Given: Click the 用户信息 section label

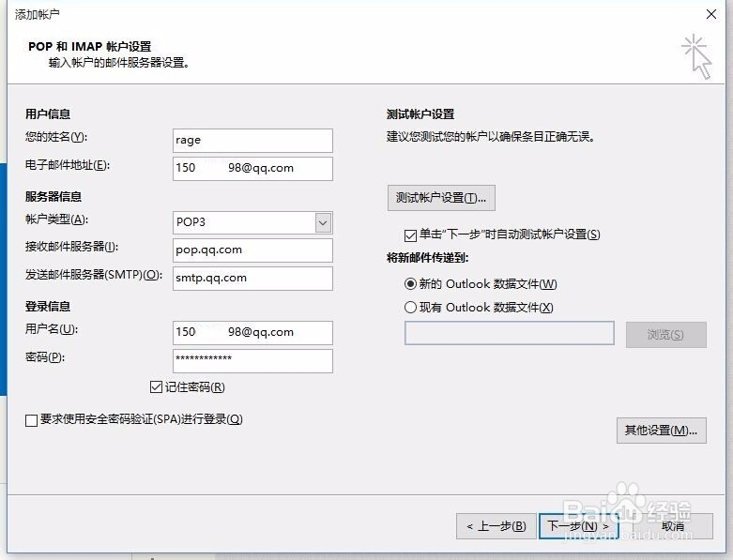Looking at the screenshot, I should [x=48, y=114].
